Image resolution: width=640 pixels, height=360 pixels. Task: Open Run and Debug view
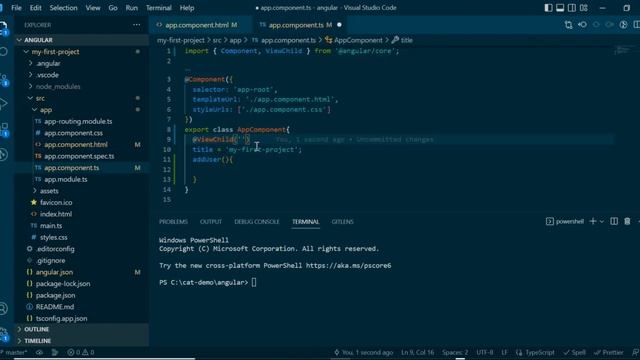[4, 104]
